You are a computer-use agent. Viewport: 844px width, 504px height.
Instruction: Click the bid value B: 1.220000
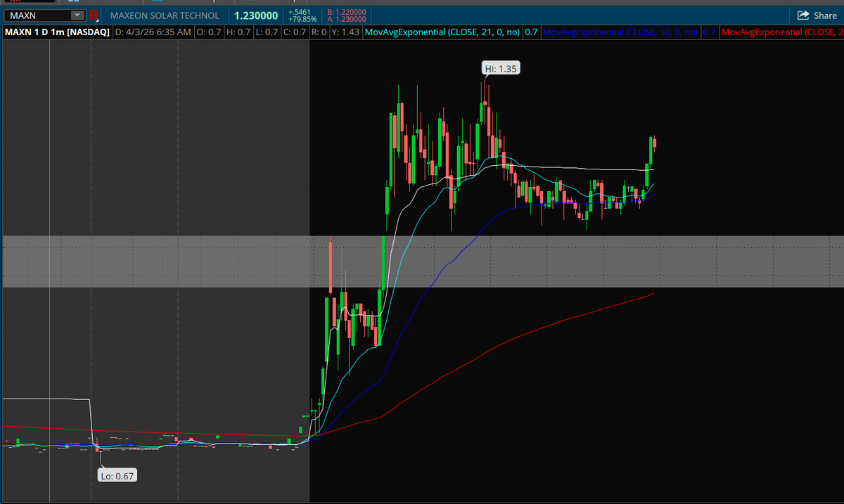(x=347, y=12)
